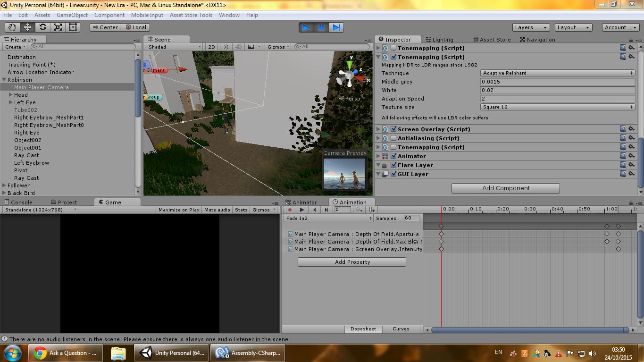Screen dimensions: 644x362
Task: Uncheck the enabled Tonemapping script checkbox
Action: (393, 57)
